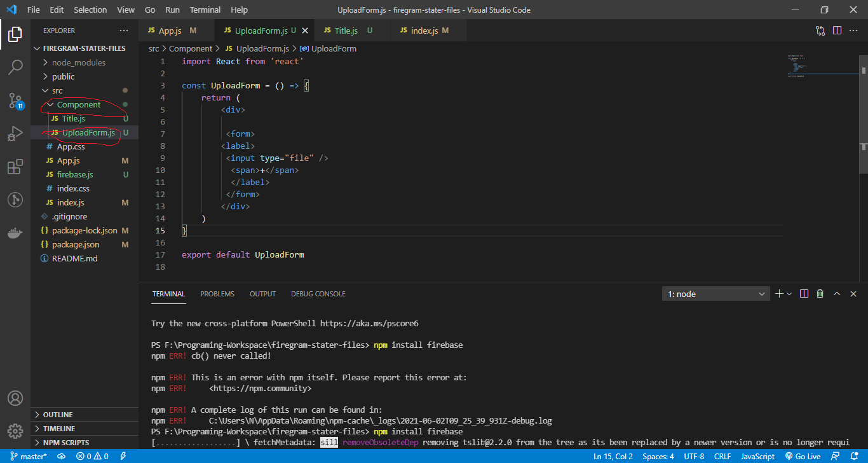Switch to the PROBLEMS tab
The width and height of the screenshot is (868, 463).
pyautogui.click(x=217, y=294)
